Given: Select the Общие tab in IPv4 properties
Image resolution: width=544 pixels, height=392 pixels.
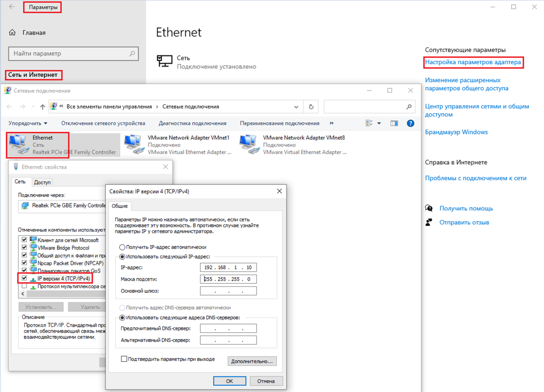Looking at the screenshot, I should (x=120, y=206).
